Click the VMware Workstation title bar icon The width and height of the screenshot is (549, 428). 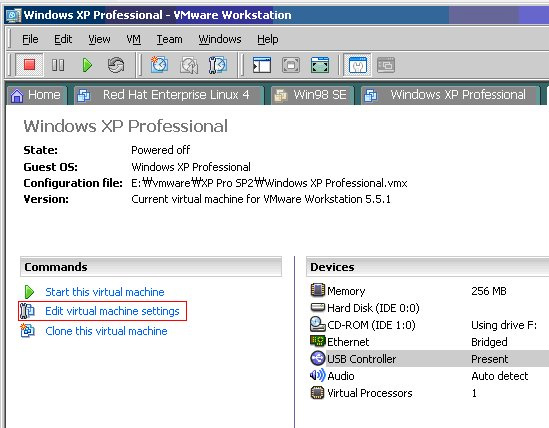[13, 15]
